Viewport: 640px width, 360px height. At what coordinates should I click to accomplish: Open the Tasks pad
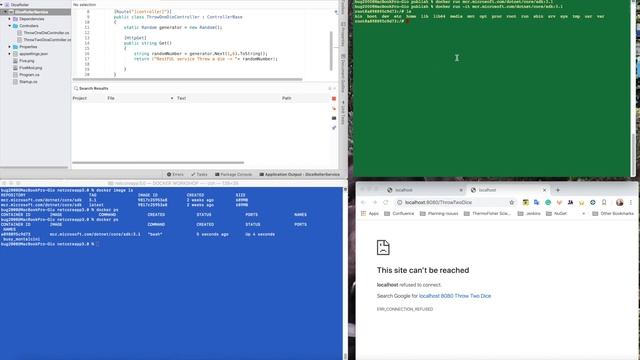click(199, 174)
